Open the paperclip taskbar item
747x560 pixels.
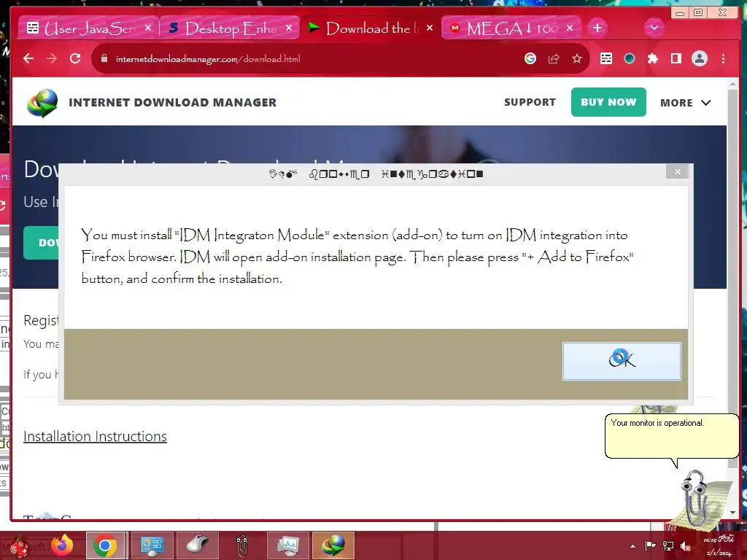[242, 545]
